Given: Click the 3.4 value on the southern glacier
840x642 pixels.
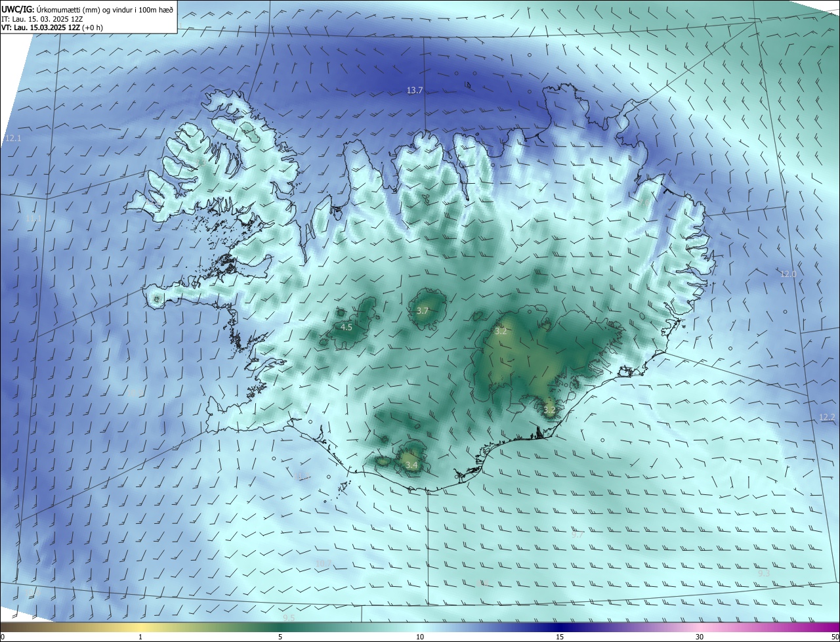Looking at the screenshot, I should point(411,465).
